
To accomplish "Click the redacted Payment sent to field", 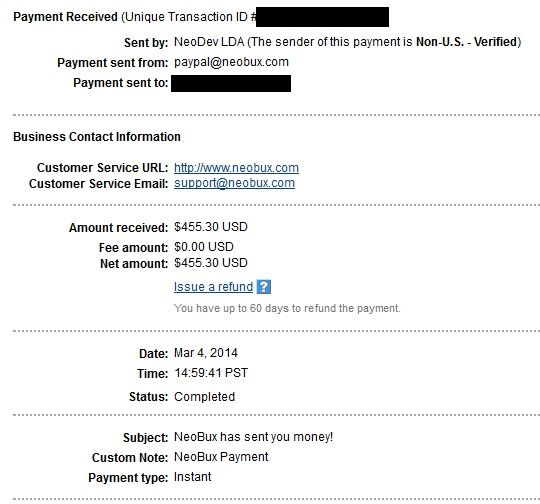I will tap(231, 83).
